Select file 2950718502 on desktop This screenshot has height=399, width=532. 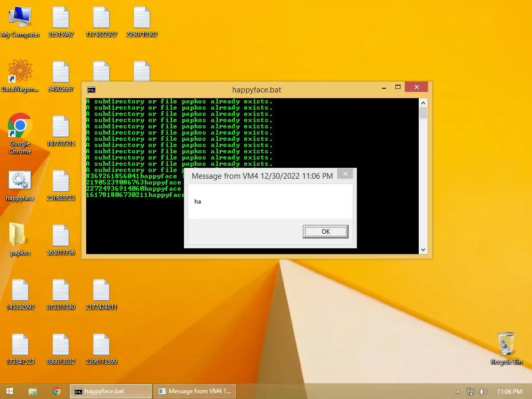(x=142, y=22)
